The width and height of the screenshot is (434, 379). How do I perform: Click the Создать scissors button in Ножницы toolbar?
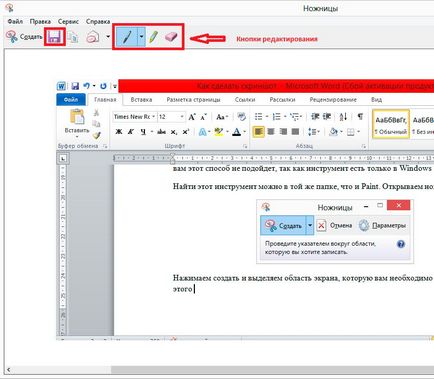(x=24, y=37)
